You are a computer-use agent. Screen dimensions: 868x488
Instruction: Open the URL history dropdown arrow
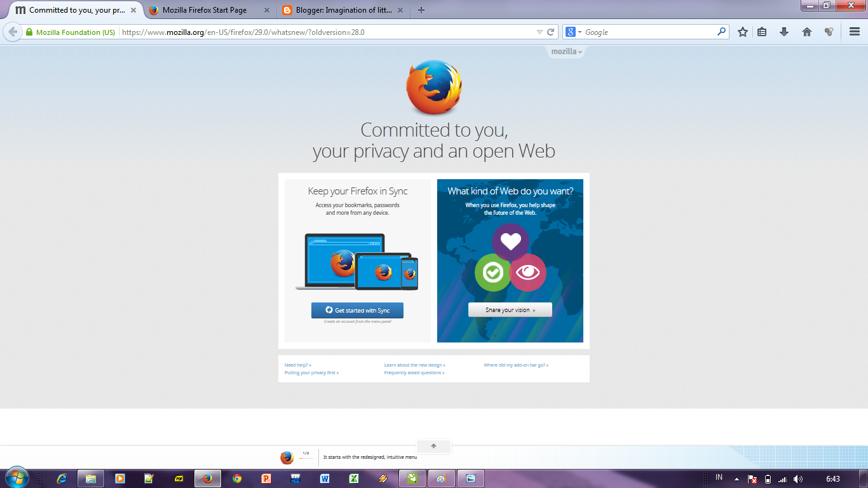539,32
